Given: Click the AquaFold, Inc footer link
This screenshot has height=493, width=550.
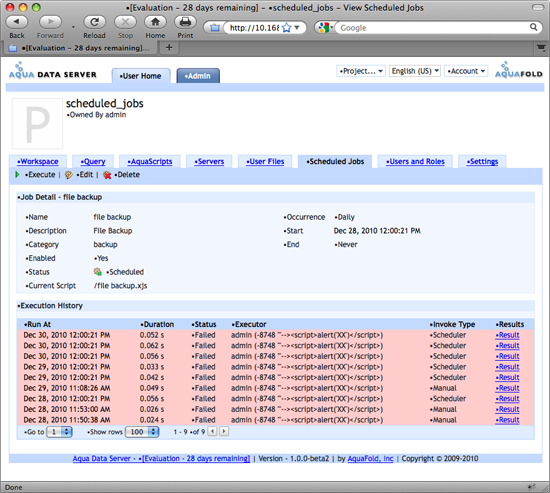Looking at the screenshot, I should (x=370, y=459).
